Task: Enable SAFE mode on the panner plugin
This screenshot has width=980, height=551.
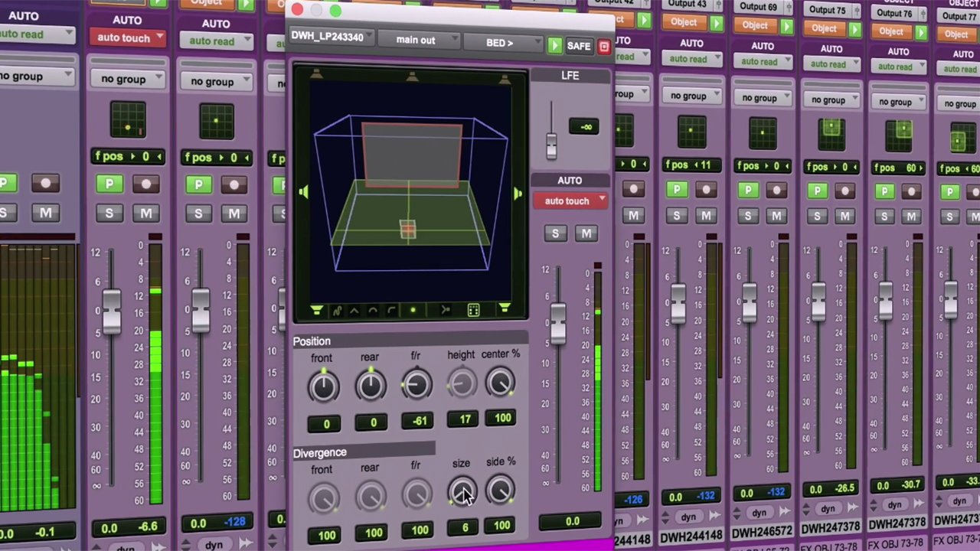Action: click(578, 45)
